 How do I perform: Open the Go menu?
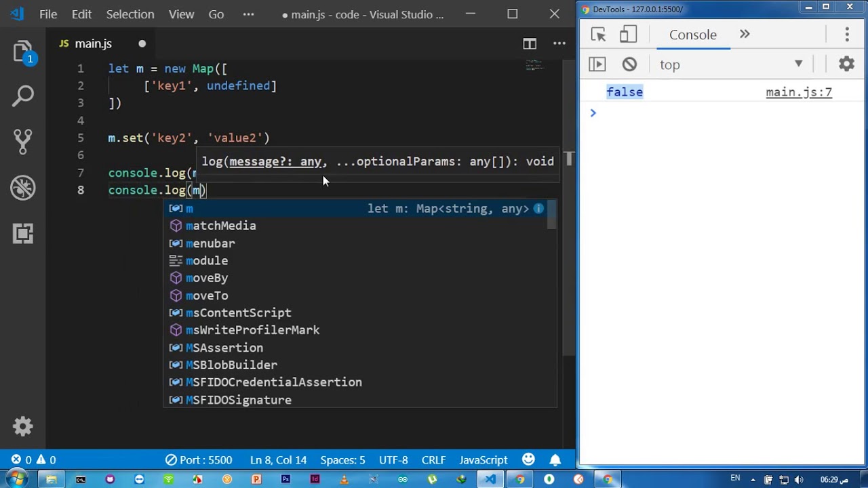pyautogui.click(x=216, y=14)
